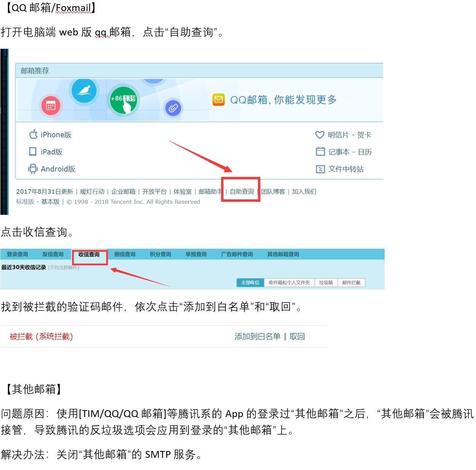
Task: Open the Android版 download link
Action: (x=52, y=169)
